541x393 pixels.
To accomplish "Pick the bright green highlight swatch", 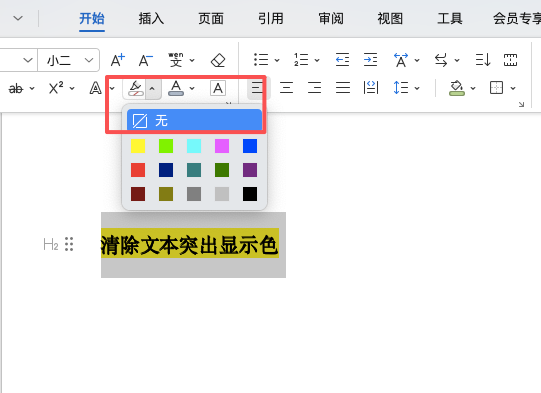I will point(166,146).
